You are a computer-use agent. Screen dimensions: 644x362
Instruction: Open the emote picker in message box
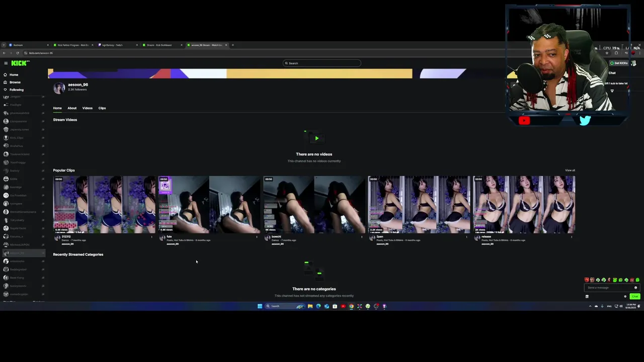pos(635,288)
